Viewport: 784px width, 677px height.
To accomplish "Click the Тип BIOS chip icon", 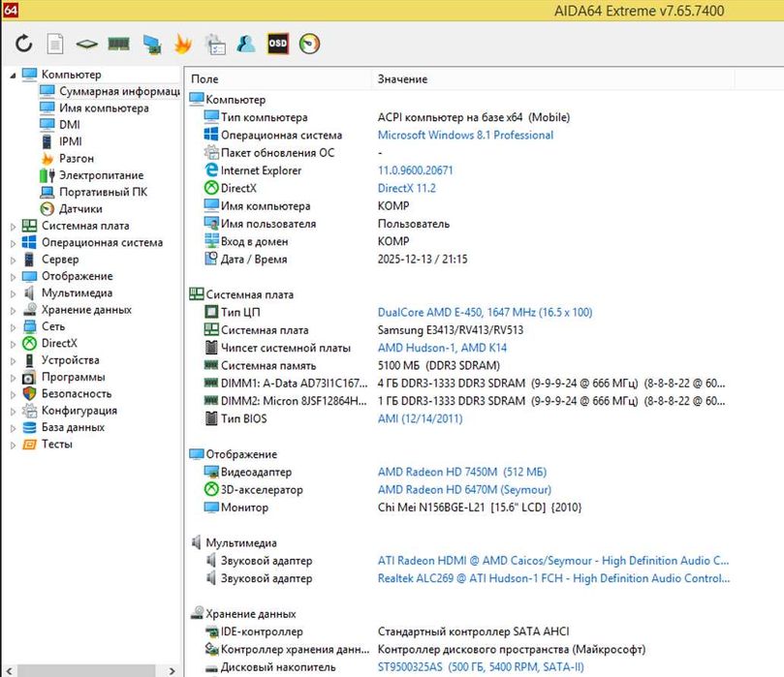I will (x=211, y=418).
